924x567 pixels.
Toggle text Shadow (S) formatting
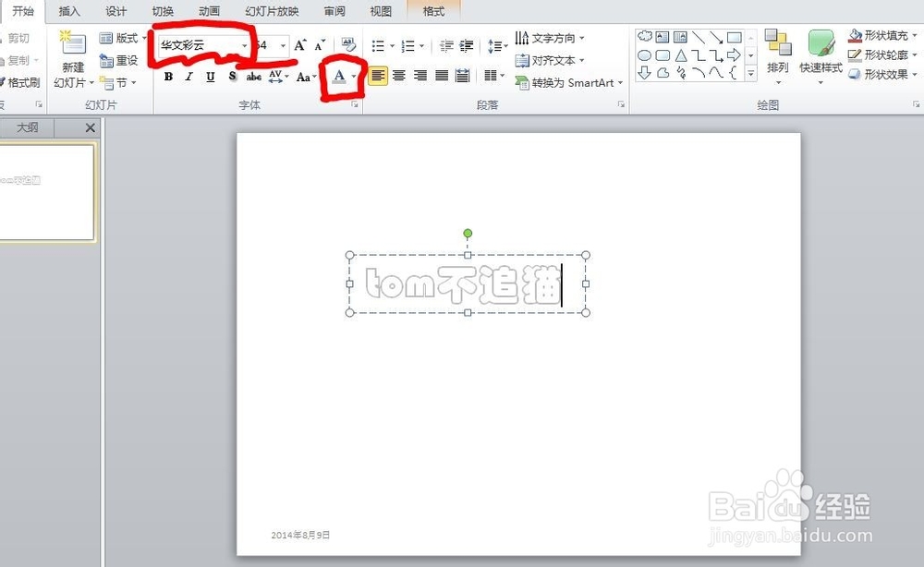pos(232,77)
